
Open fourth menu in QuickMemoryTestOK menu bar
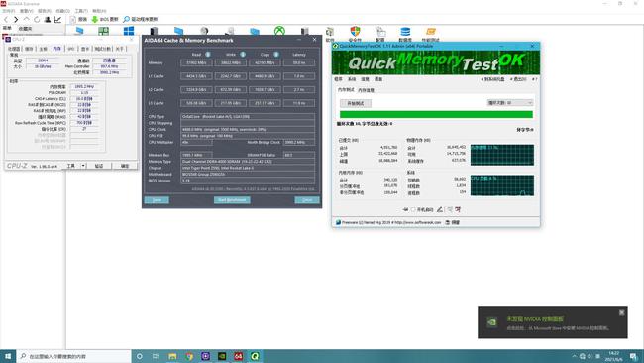(378, 79)
